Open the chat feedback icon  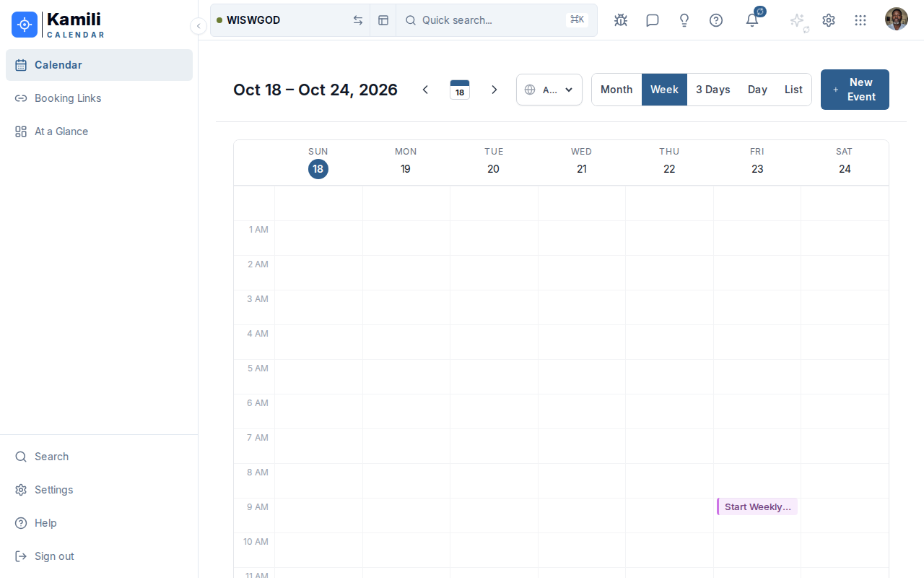pos(653,20)
